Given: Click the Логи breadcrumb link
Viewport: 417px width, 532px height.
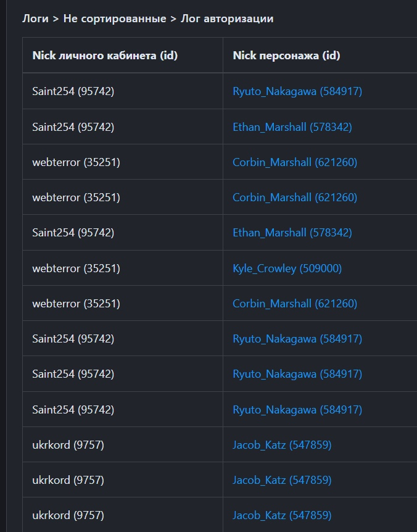Looking at the screenshot, I should click(35, 19).
